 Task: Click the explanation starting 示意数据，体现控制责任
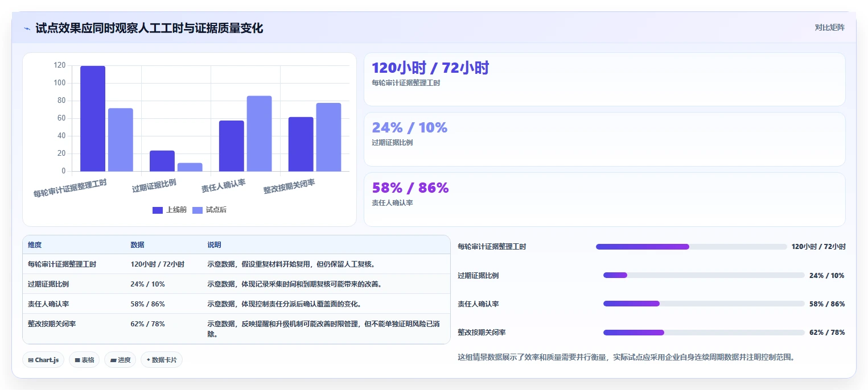[x=284, y=304]
